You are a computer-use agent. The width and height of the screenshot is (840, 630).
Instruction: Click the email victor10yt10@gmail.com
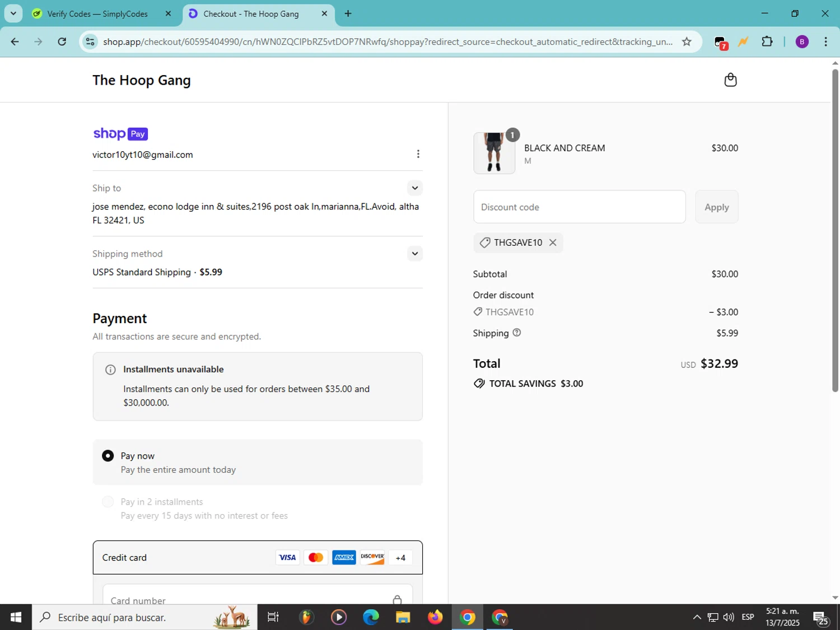click(x=143, y=155)
